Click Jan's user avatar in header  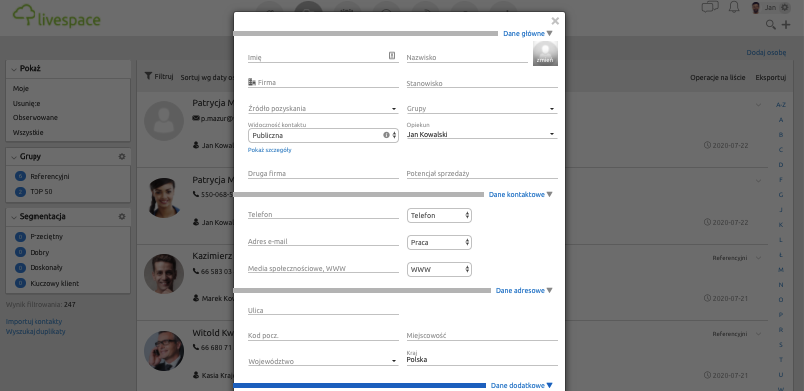tap(755, 8)
